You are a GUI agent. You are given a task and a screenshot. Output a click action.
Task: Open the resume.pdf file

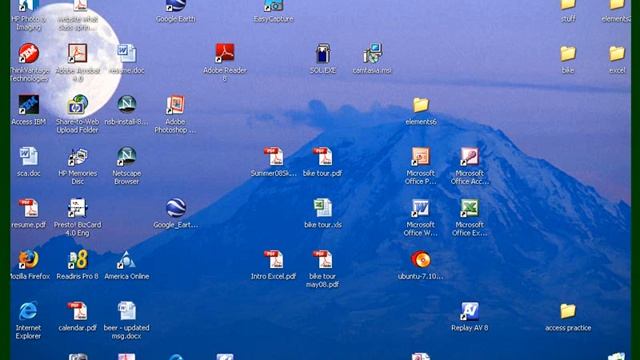[29, 207]
